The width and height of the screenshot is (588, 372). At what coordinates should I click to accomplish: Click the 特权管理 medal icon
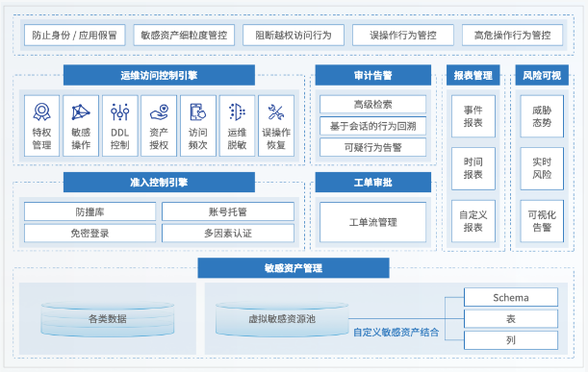tap(41, 112)
